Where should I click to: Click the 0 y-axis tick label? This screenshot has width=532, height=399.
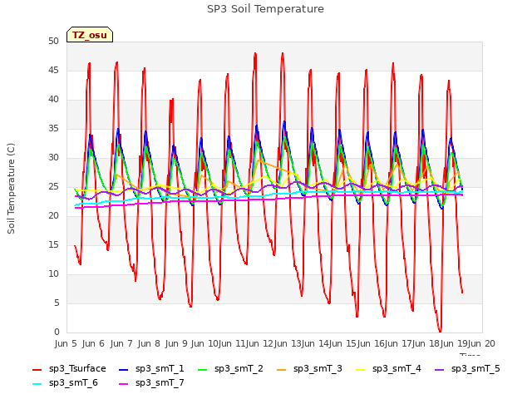(57, 332)
